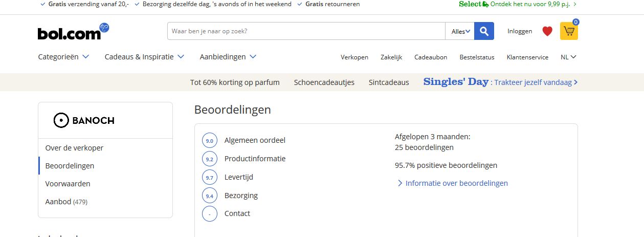Image resolution: width=644 pixels, height=237 pixels.
Task: Select 'Over de verkoper' in sidebar
Action: [74, 148]
